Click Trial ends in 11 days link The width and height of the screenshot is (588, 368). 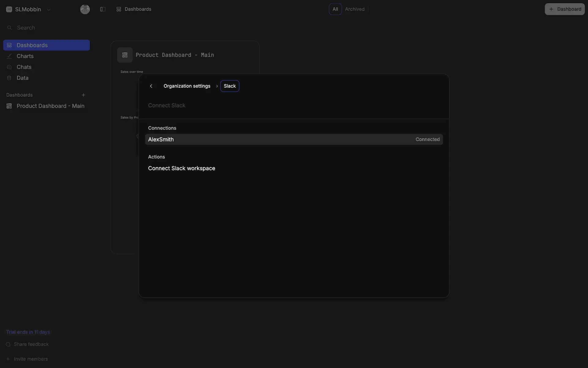click(x=28, y=332)
